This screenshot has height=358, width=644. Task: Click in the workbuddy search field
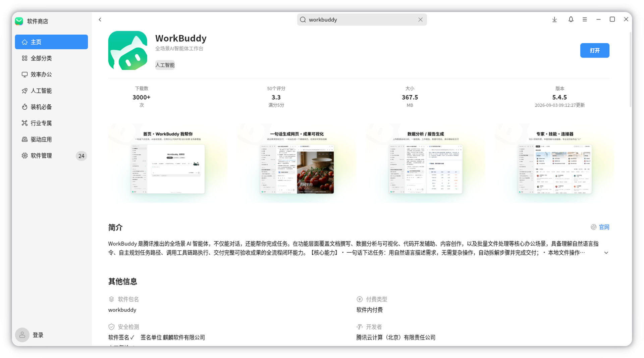(362, 19)
